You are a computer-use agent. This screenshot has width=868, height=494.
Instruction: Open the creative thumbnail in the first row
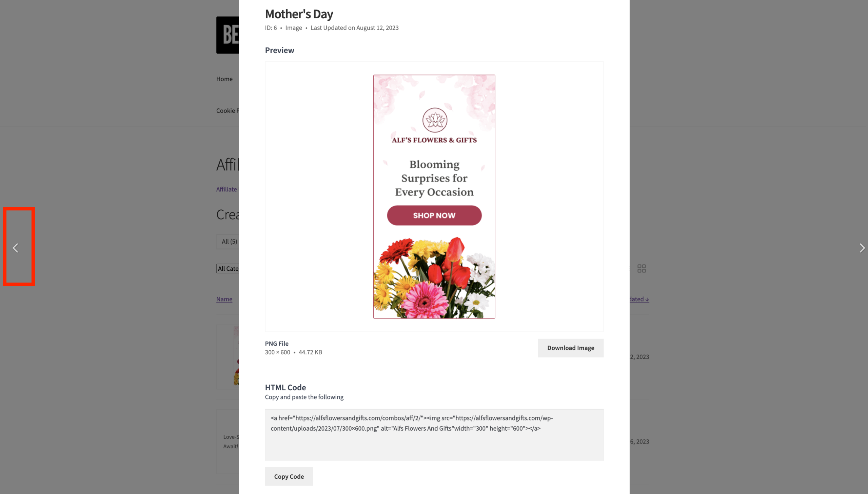pyautogui.click(x=236, y=356)
